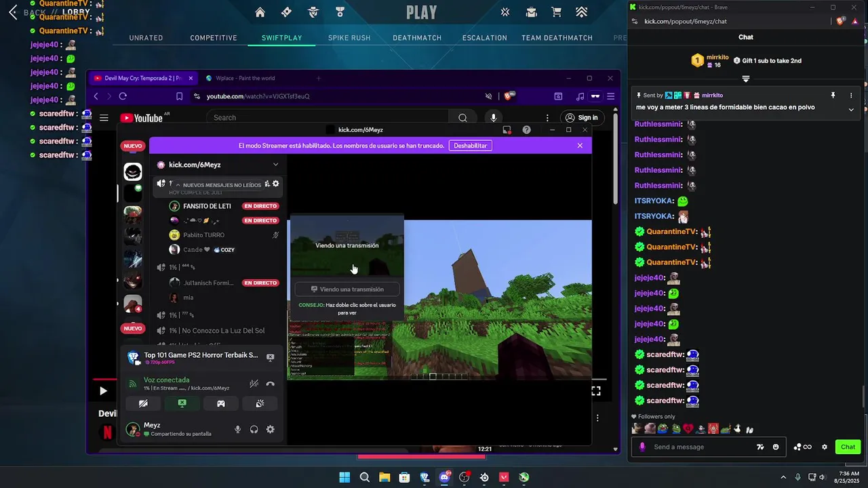This screenshot has width=868, height=488.
Task: Dismiss the Streamer mode banner
Action: [x=580, y=145]
